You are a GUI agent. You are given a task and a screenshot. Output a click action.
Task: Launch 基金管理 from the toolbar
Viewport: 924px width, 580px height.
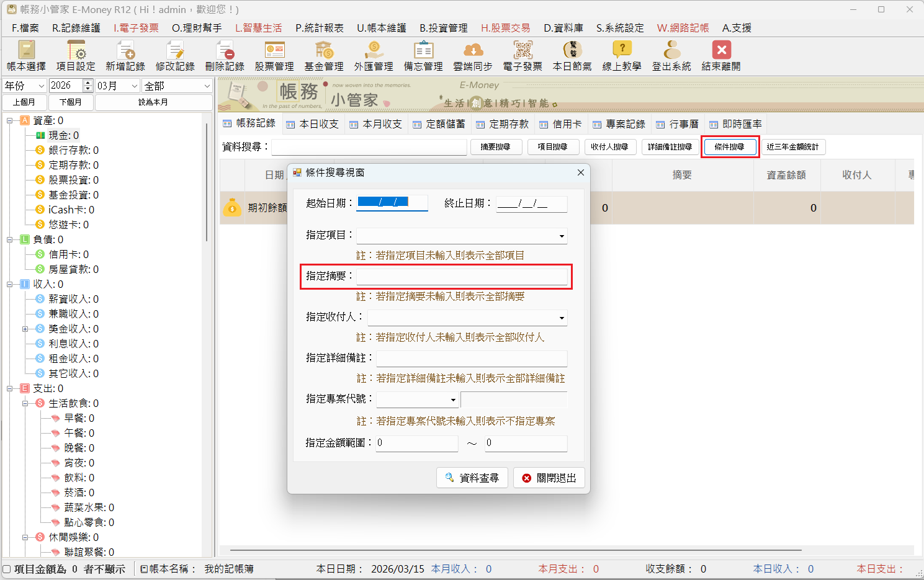point(323,55)
